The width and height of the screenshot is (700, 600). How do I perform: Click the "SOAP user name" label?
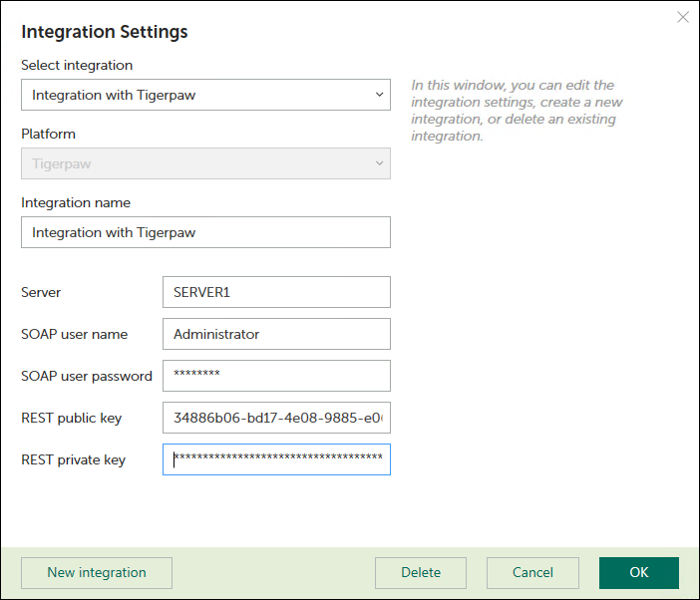coord(75,335)
